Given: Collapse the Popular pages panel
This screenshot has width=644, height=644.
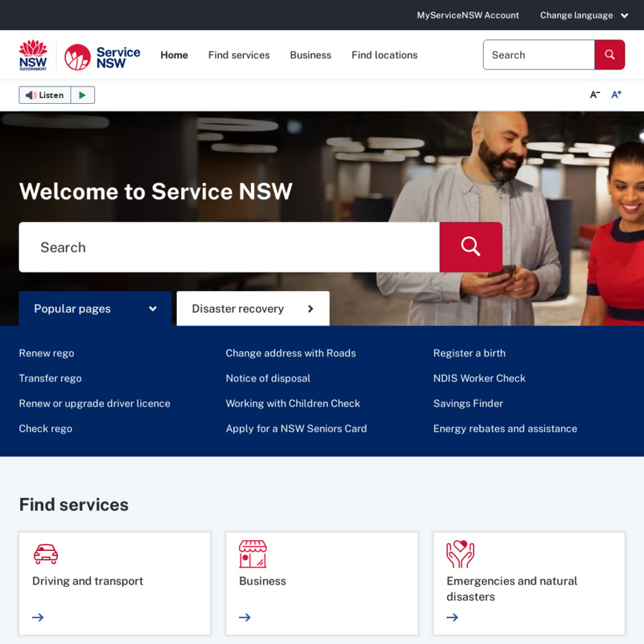Looking at the screenshot, I should [95, 308].
